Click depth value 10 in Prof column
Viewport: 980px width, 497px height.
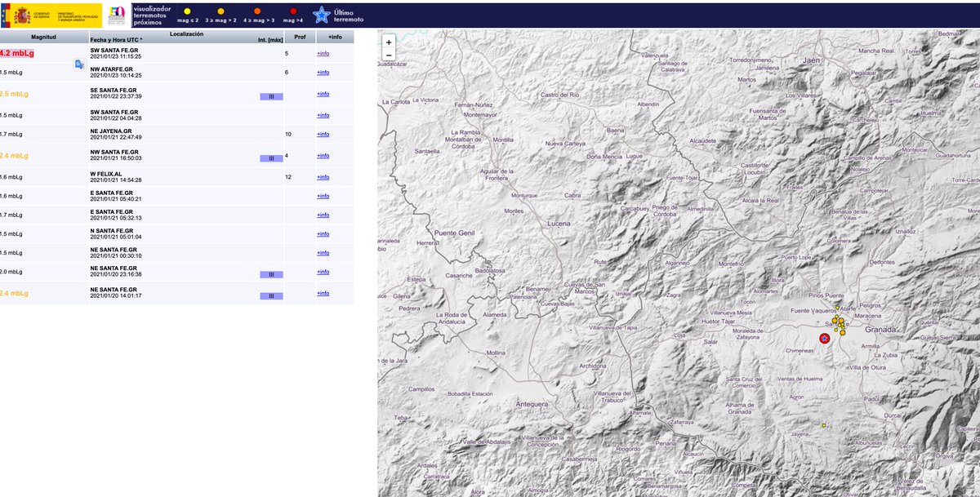coord(287,134)
